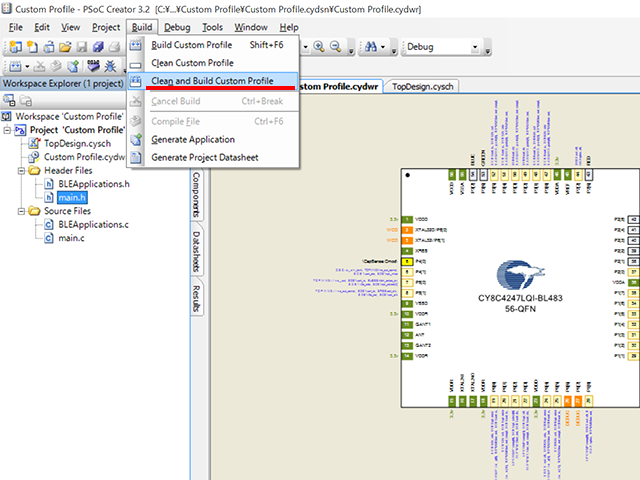Collapse the Header Files folder expander
The width and height of the screenshot is (640, 480).
pos(21,171)
